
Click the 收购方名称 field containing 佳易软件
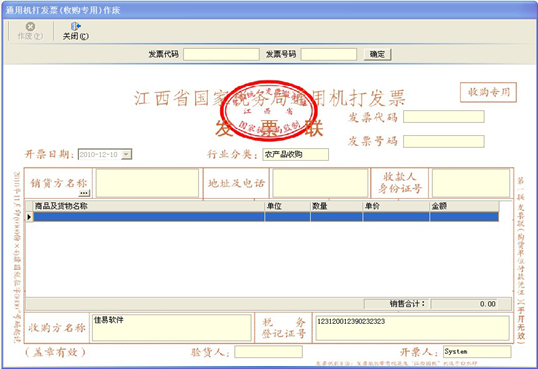click(172, 328)
